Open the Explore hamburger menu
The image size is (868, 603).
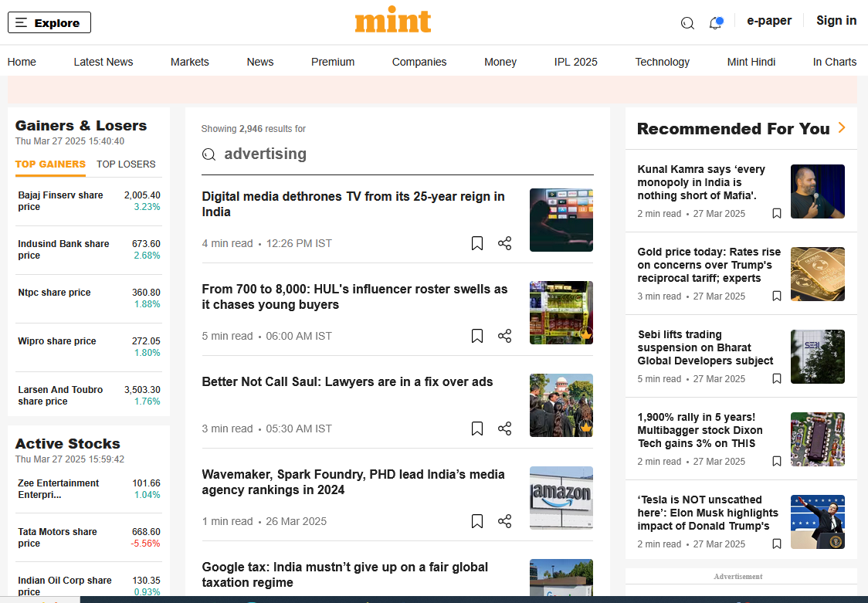coord(49,23)
